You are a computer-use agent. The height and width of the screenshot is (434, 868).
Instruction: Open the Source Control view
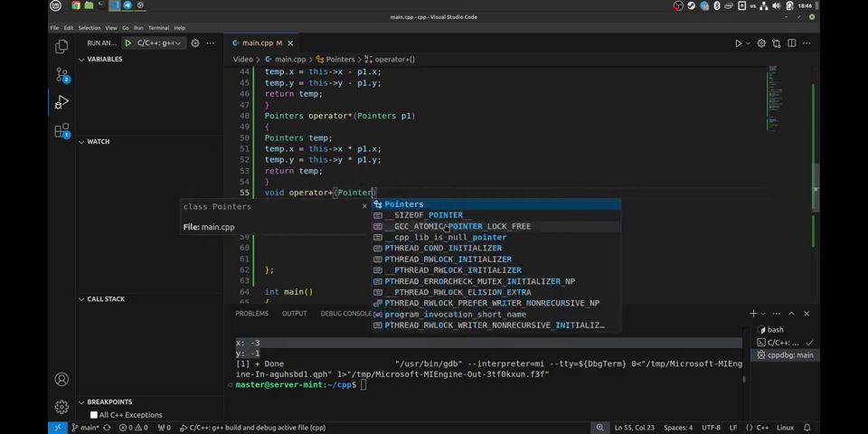[x=61, y=74]
